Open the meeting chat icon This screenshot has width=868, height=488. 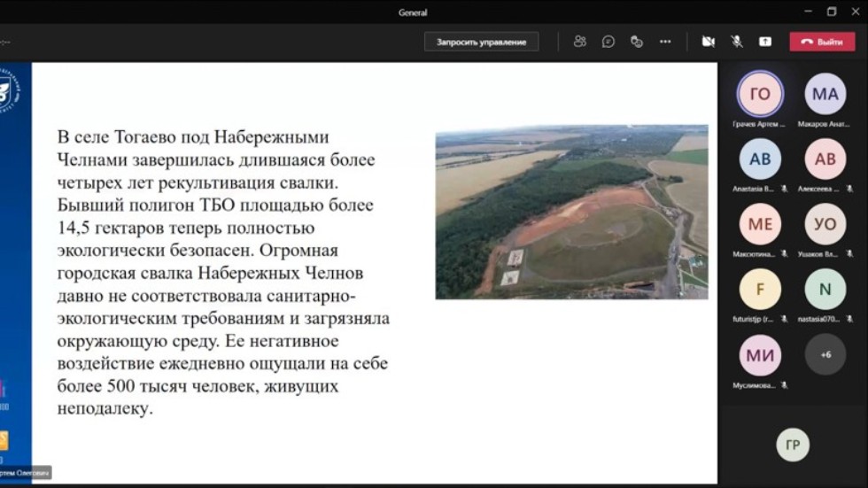[608, 41]
